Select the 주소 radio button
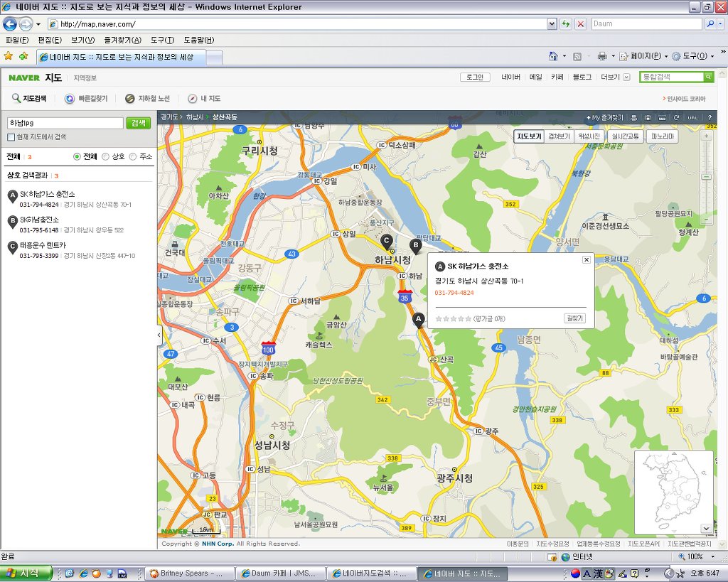This screenshot has height=582, width=728. pos(133,157)
